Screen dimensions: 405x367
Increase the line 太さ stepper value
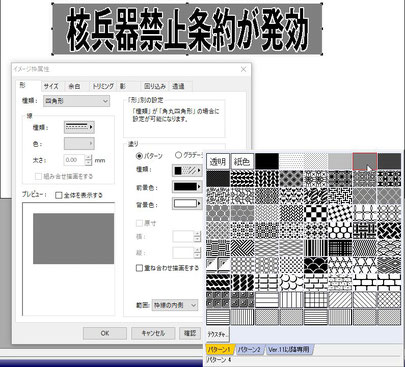(x=88, y=157)
